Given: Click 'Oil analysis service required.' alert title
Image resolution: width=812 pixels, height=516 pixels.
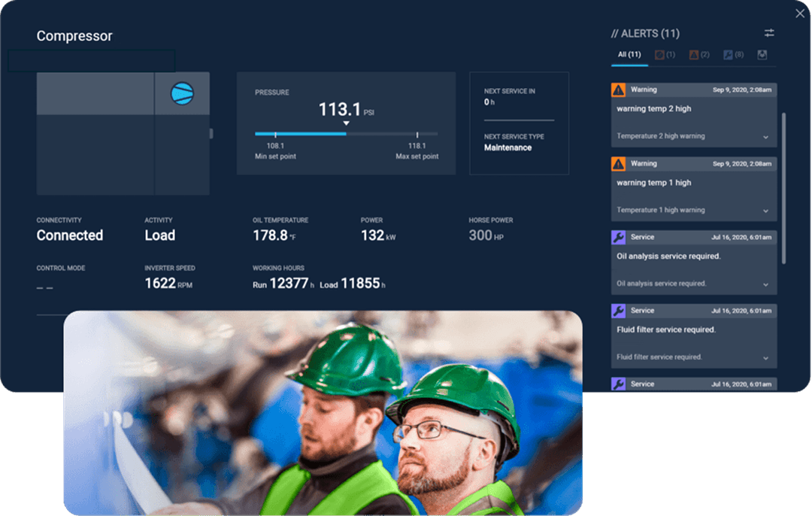Looking at the screenshot, I should [668, 256].
